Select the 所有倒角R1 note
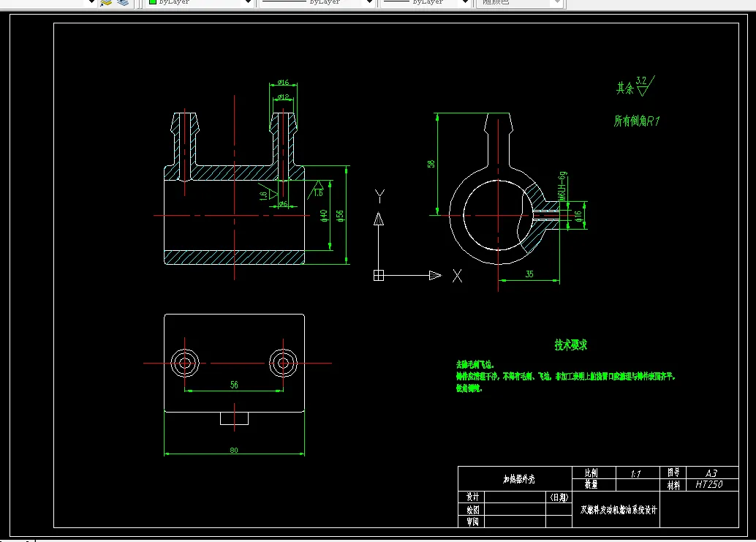 pos(636,121)
